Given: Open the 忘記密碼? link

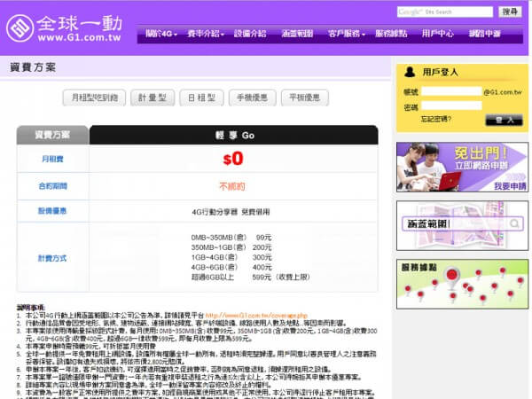Looking at the screenshot, I should 436,119.
